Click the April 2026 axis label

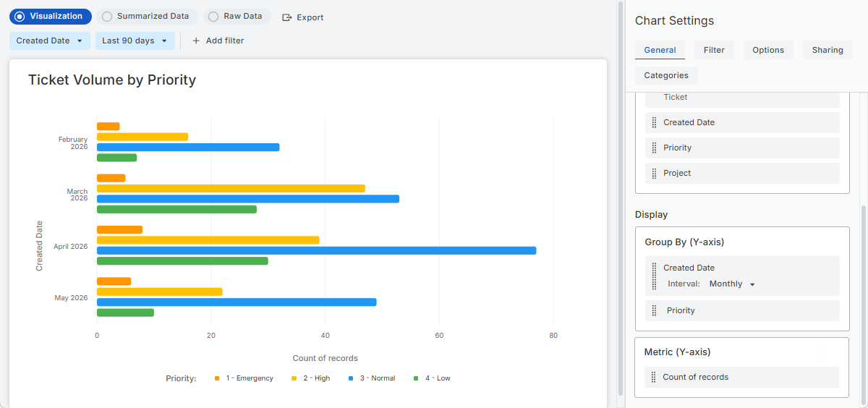pos(71,247)
